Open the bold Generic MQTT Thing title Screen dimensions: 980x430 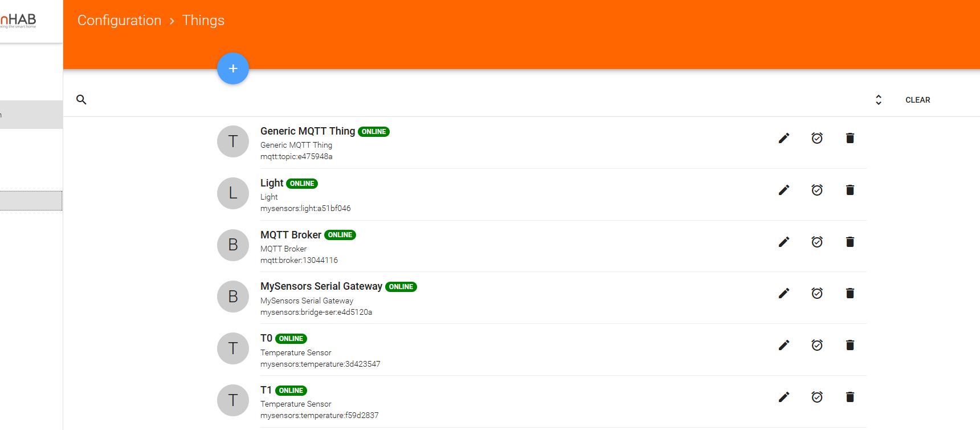click(x=308, y=131)
